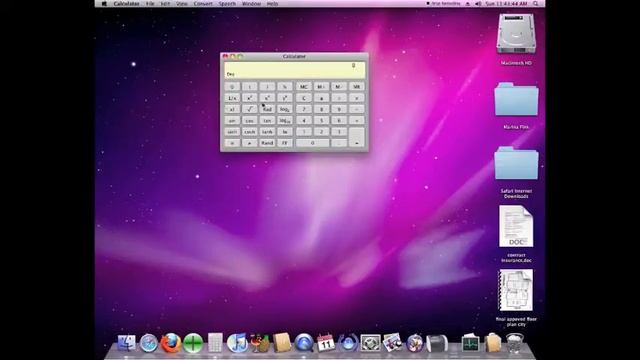Select the final approved floor plan file

pyautogui.click(x=516, y=290)
